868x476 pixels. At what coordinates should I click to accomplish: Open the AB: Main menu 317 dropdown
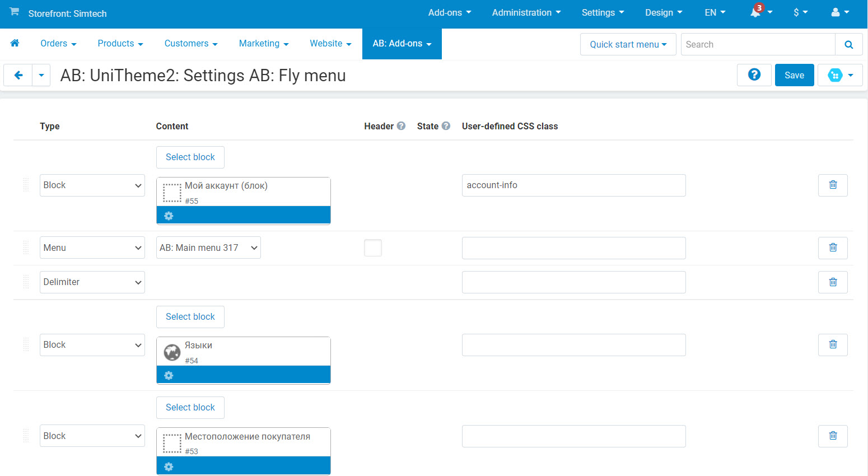click(208, 248)
